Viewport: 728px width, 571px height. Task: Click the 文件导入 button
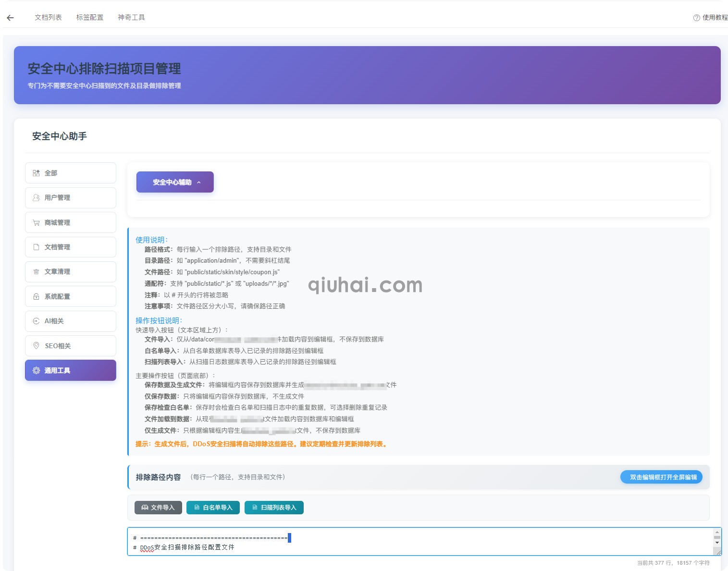coord(158,508)
